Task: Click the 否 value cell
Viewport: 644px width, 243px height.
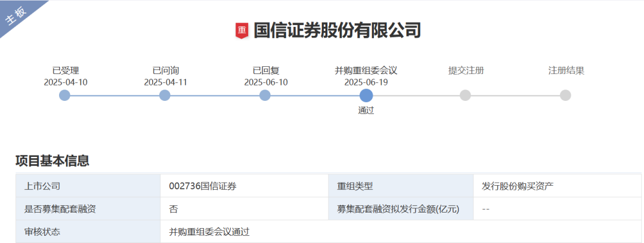Action: [244, 209]
